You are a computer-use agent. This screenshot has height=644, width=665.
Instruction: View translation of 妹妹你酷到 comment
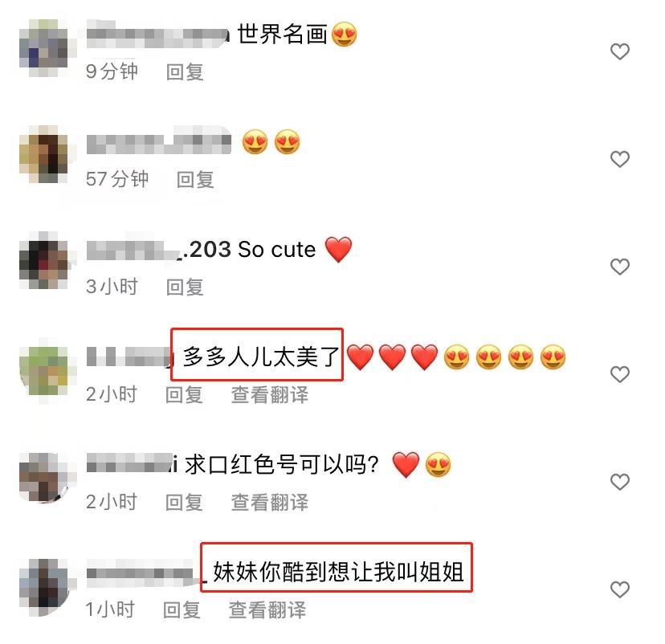coord(267,610)
